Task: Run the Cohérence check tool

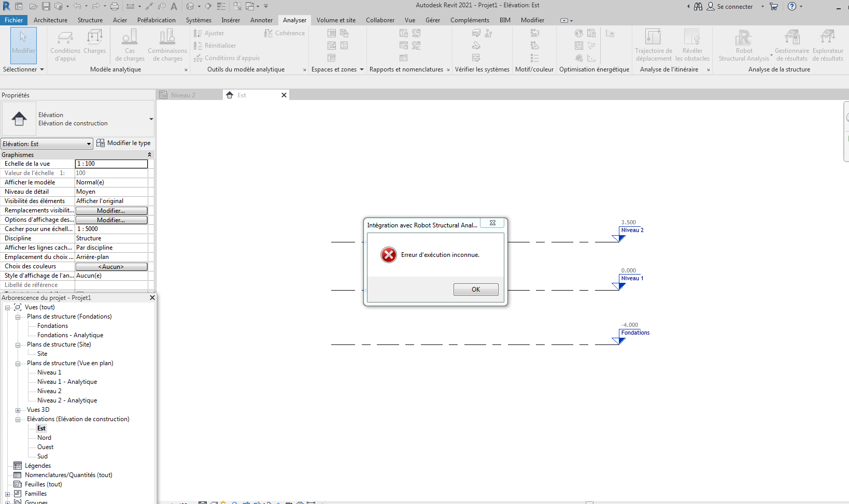Action: (x=285, y=33)
